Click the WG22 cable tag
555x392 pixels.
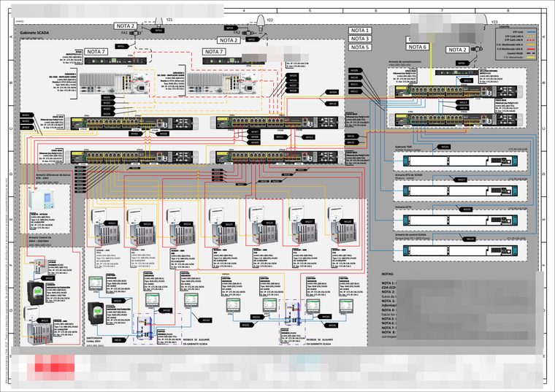[111, 223]
